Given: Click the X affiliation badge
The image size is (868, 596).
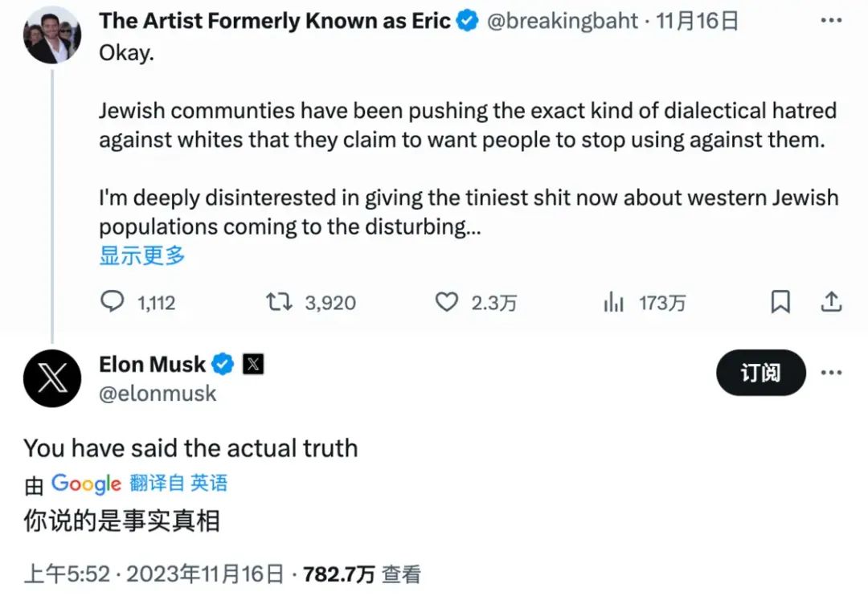Looking at the screenshot, I should click(252, 365).
